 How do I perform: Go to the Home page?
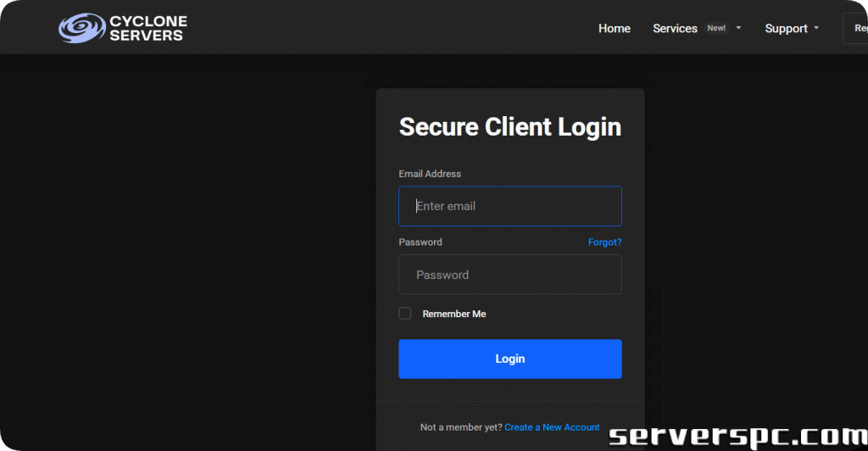click(614, 28)
